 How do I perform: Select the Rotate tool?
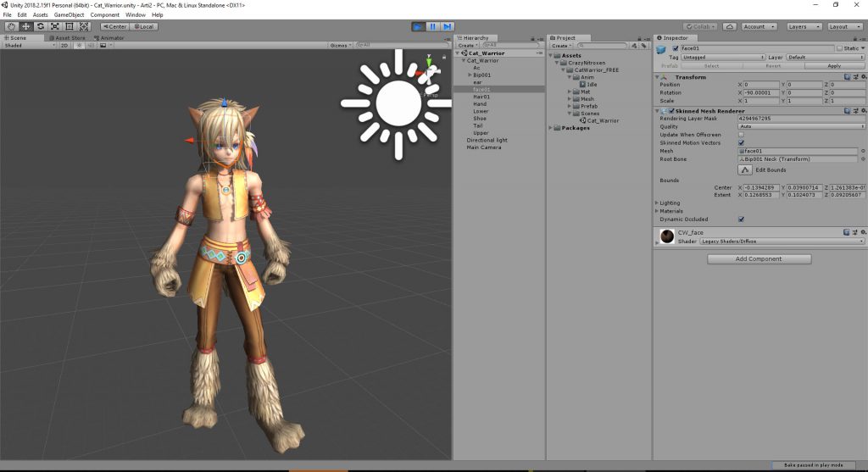[x=41, y=26]
